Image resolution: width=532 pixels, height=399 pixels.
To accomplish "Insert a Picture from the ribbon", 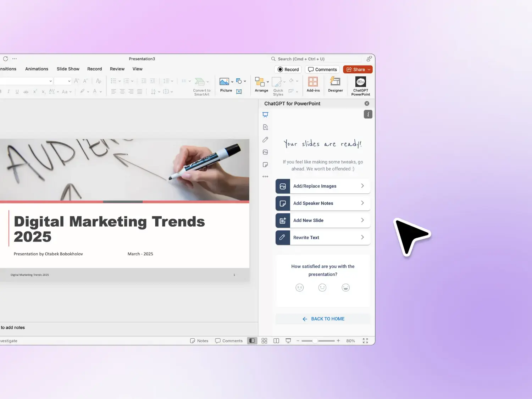I will [x=225, y=85].
